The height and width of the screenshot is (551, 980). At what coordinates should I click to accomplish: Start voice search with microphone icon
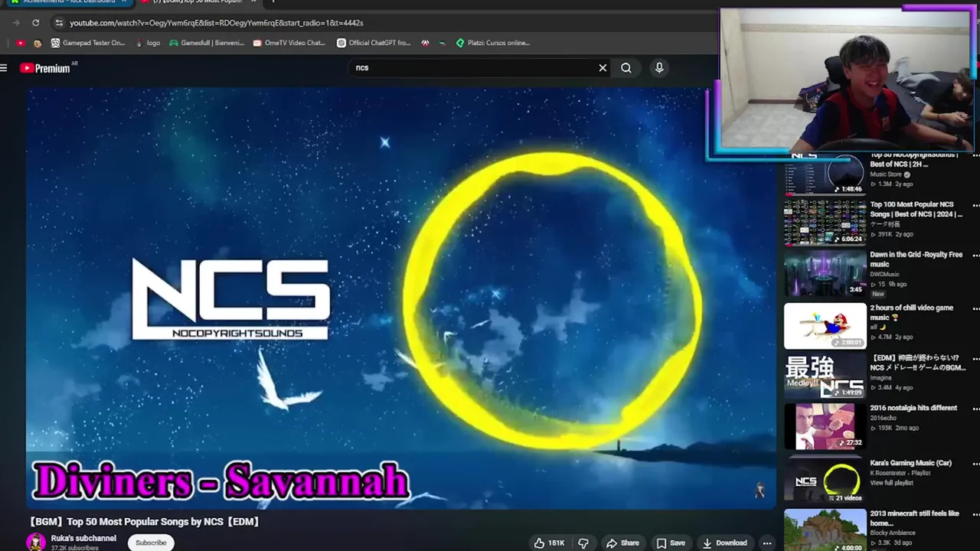(x=659, y=68)
